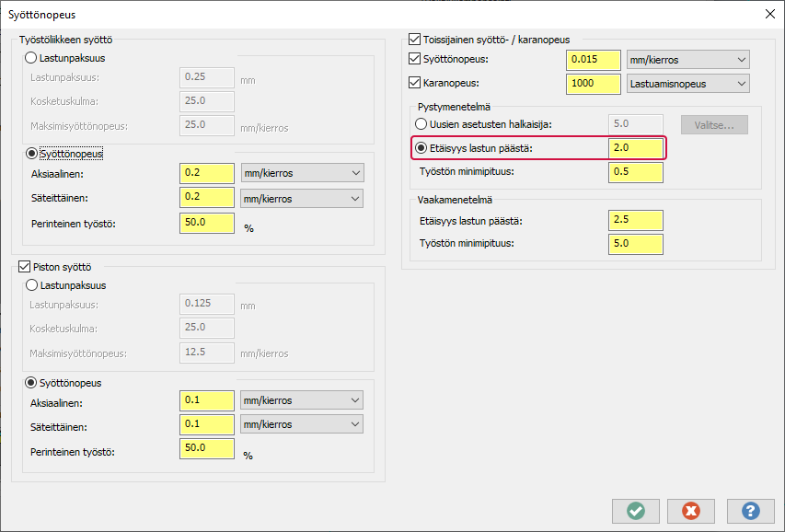
Task: Open secondary Syöttönopeus mm/kierros dropdown
Action: pos(687,60)
